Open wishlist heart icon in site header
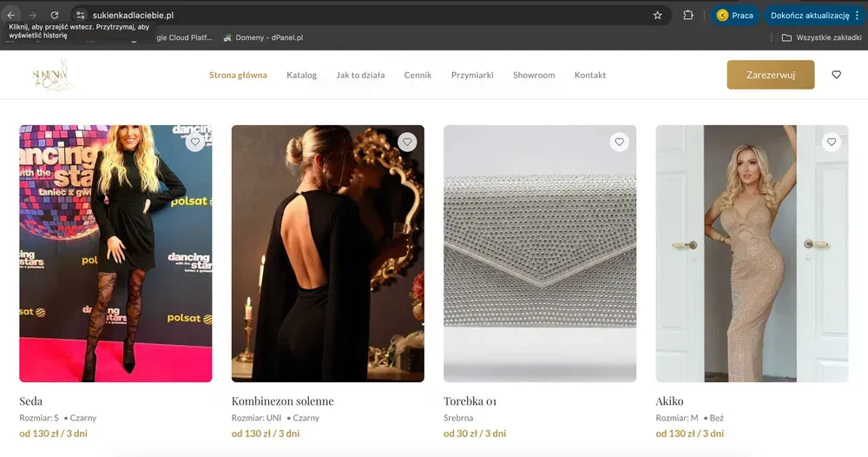The width and height of the screenshot is (868, 457). (836, 75)
